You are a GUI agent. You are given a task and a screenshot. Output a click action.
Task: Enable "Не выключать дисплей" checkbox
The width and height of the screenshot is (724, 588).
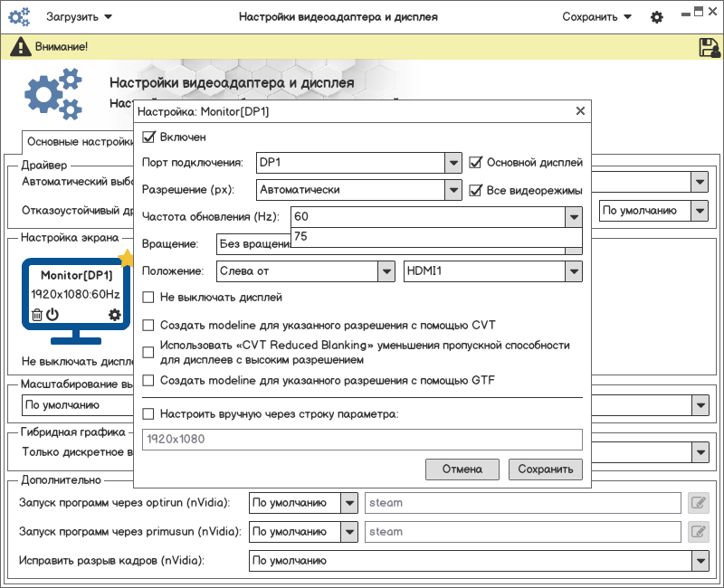tap(150, 298)
